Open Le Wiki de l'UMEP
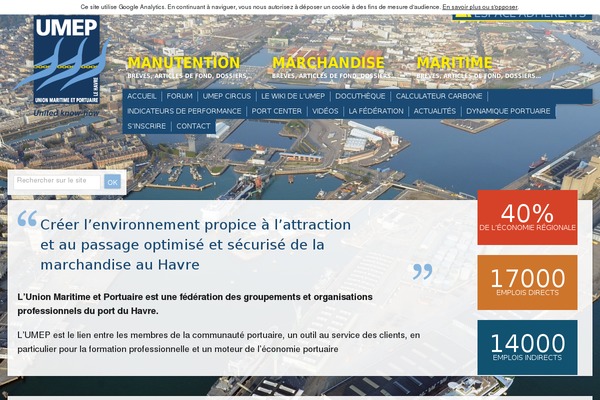Viewport: 600px width, 400px height. point(293,96)
